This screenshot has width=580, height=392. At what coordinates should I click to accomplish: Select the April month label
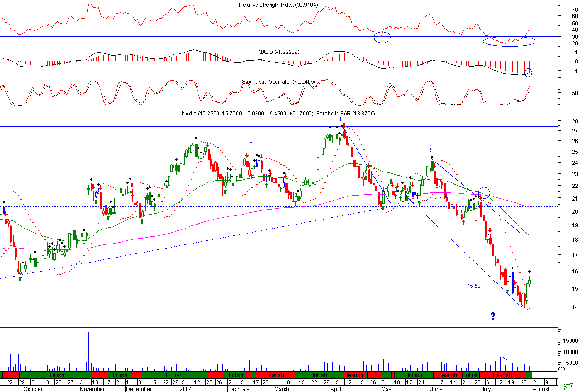(x=335, y=389)
